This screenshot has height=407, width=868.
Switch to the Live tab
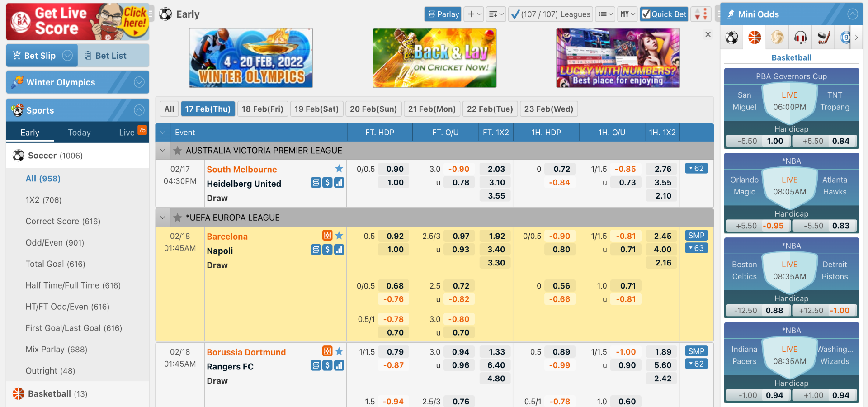[127, 133]
